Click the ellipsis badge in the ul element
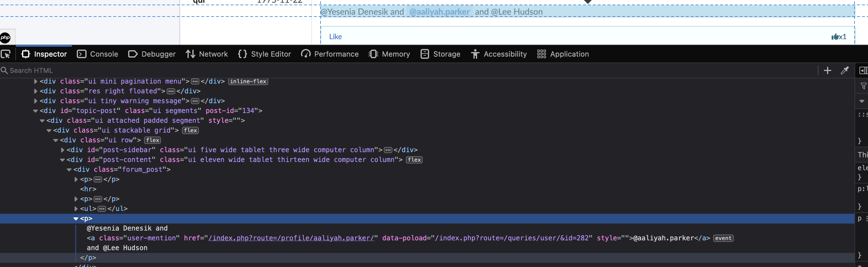 pos(102,209)
